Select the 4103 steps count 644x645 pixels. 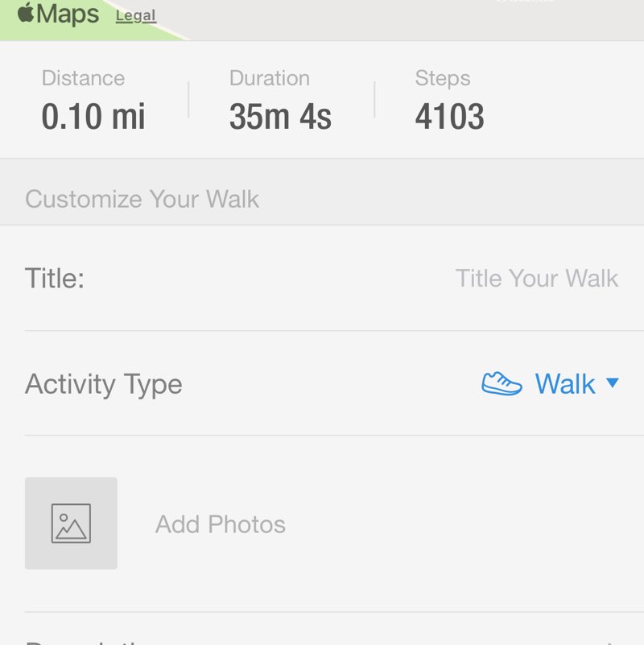tap(449, 117)
